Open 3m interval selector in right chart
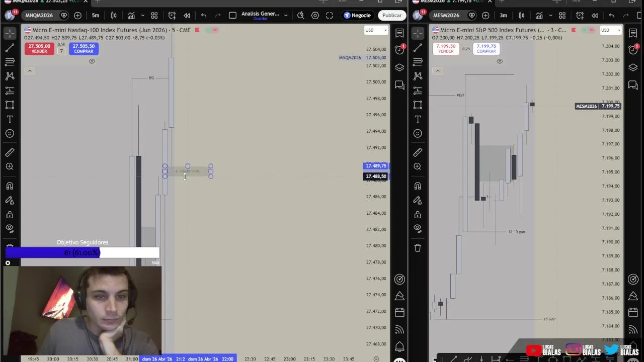 [504, 16]
